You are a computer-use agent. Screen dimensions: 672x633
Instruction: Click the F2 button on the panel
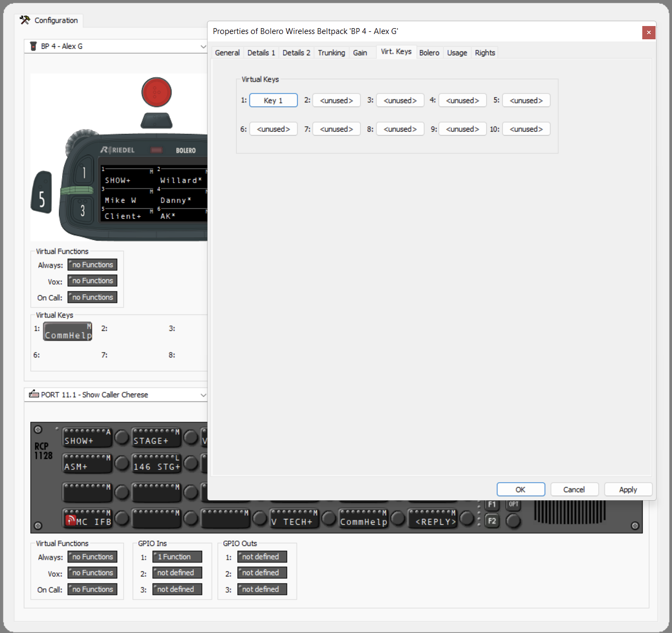pos(492,521)
